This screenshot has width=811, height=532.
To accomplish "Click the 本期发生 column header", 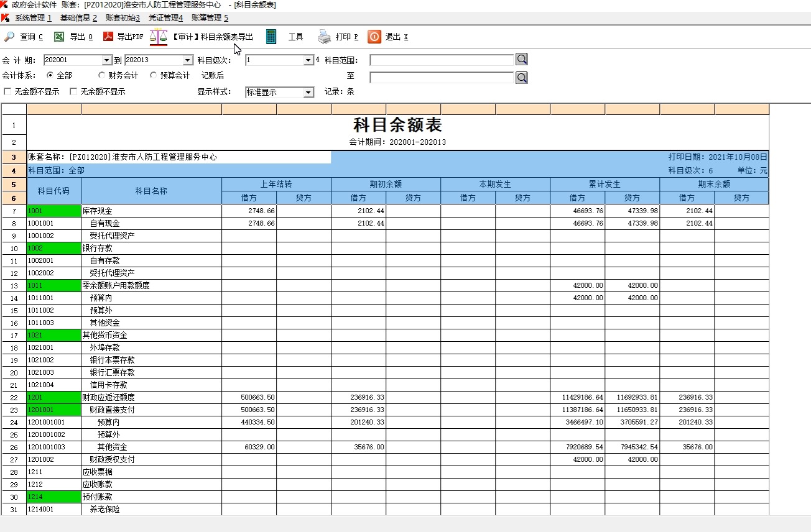I will pos(496,185).
